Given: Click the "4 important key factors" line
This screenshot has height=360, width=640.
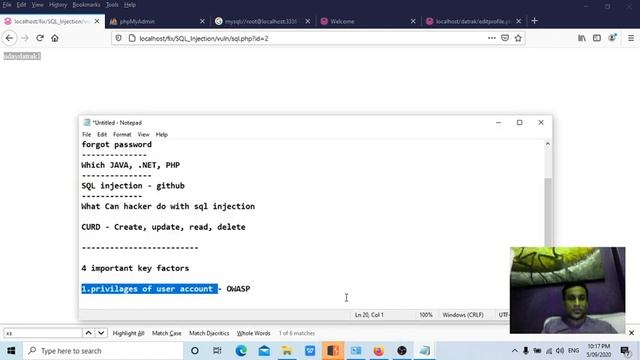Looking at the screenshot, I should click(x=135, y=268).
